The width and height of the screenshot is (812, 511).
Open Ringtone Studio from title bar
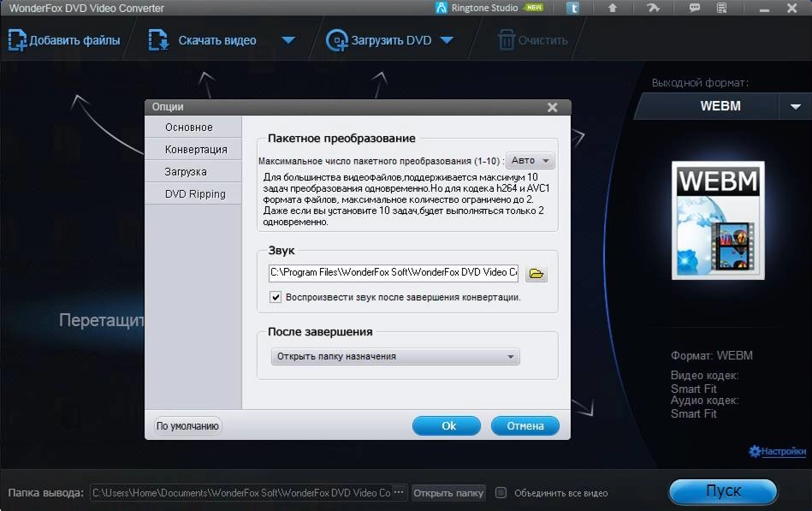click(x=489, y=8)
